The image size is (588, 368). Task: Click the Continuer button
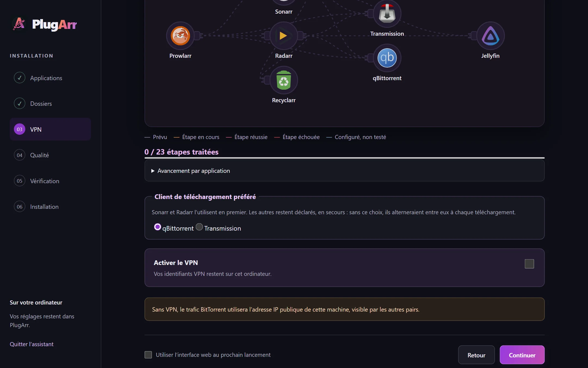pos(522,355)
